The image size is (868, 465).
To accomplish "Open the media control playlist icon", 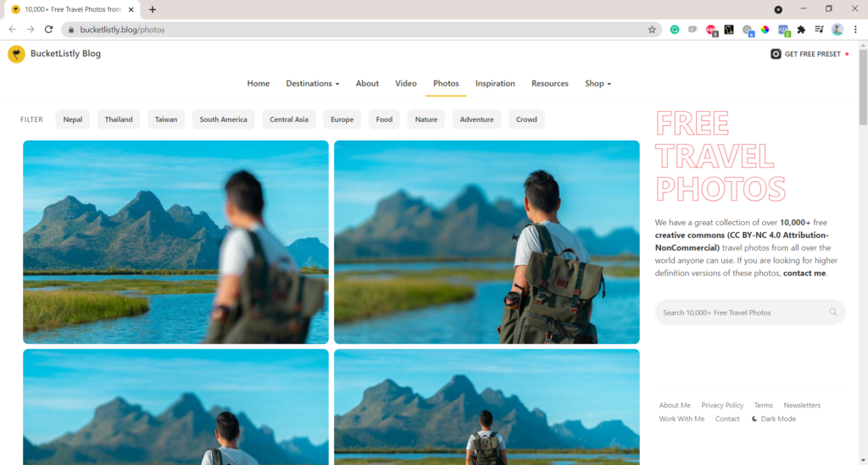I will pyautogui.click(x=819, y=30).
